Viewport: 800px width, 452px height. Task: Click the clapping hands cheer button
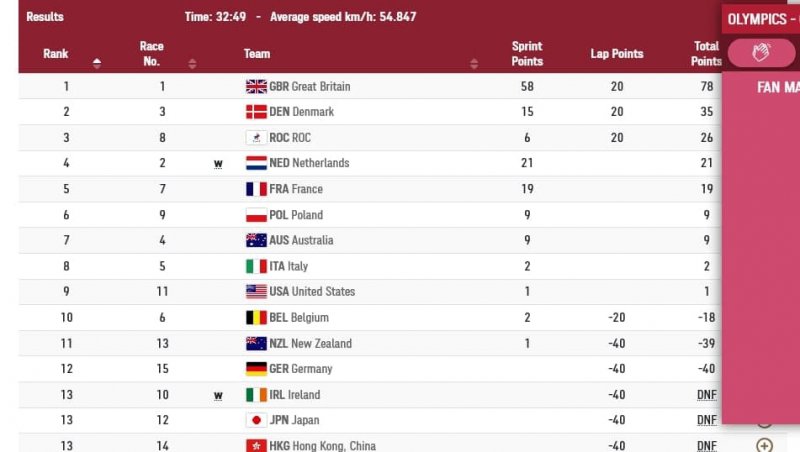click(x=760, y=52)
